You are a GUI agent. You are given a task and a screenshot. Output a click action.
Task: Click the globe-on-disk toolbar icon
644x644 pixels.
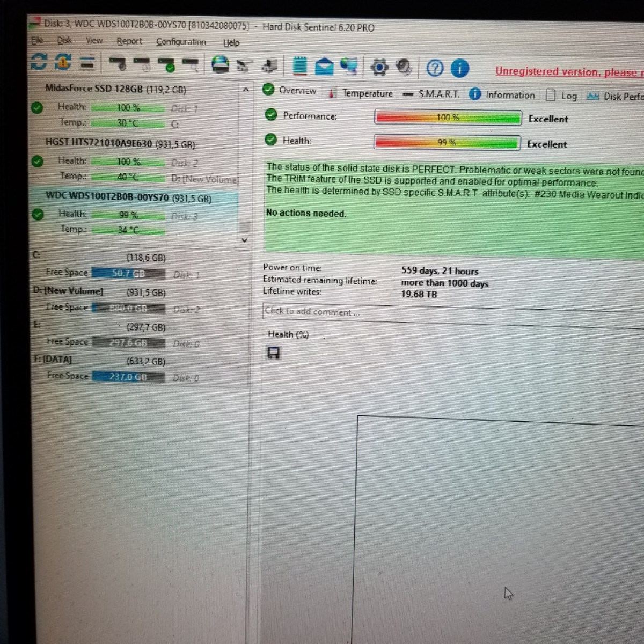[x=220, y=64]
